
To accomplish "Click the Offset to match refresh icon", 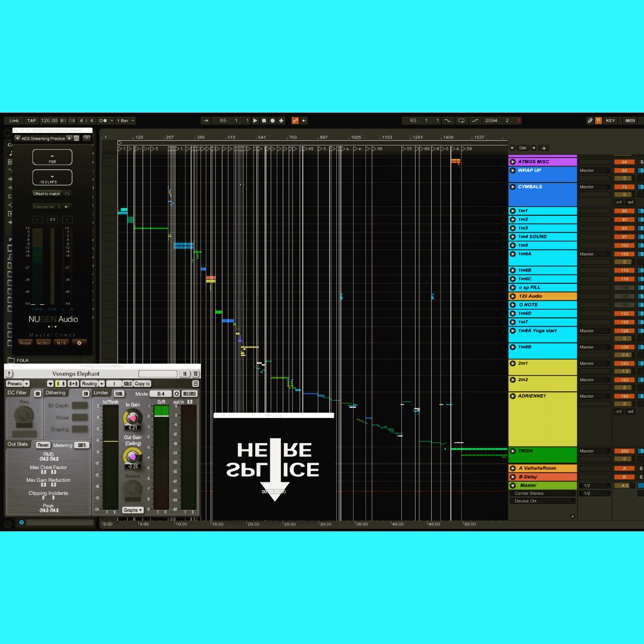I will [x=67, y=194].
